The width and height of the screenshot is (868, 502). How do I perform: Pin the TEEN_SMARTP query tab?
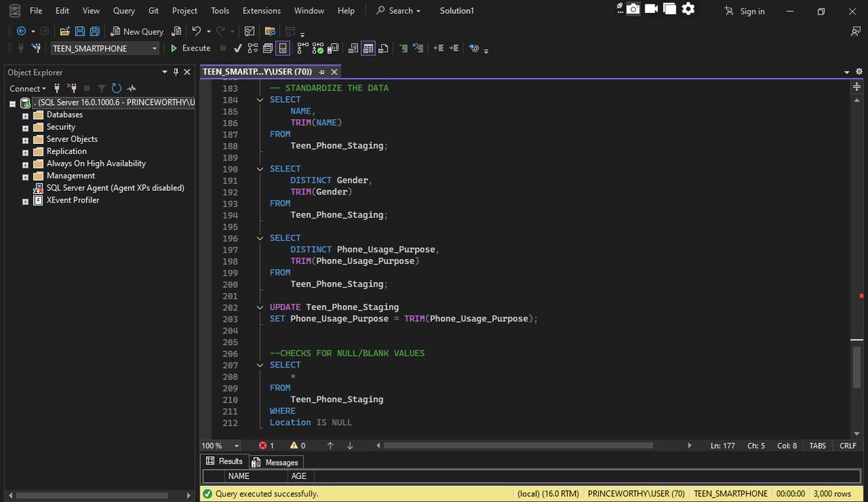tap(322, 72)
